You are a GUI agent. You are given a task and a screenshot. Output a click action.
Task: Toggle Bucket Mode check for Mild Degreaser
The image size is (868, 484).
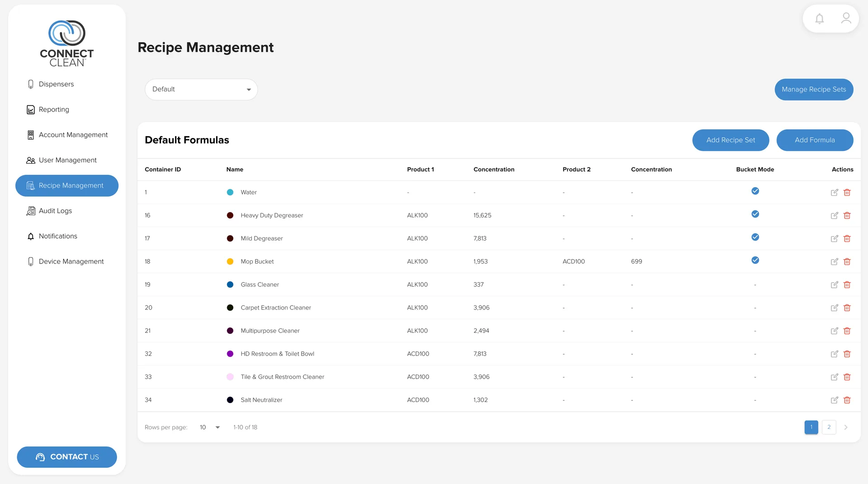755,237
